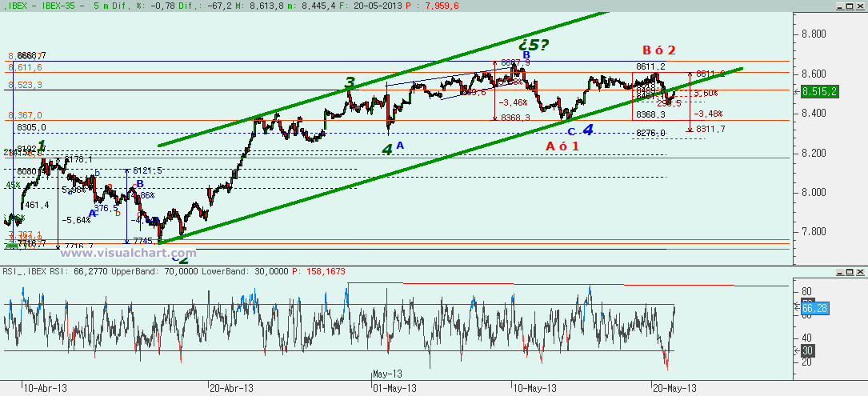Click the -5,64% measurement label
This screenshot has width=868, height=396.
[x=76, y=220]
